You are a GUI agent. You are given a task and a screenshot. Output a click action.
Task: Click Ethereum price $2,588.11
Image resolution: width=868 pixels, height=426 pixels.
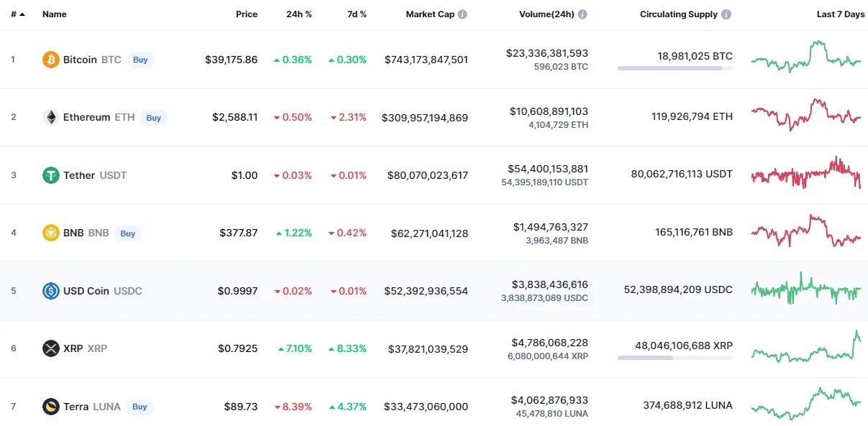[x=234, y=117]
